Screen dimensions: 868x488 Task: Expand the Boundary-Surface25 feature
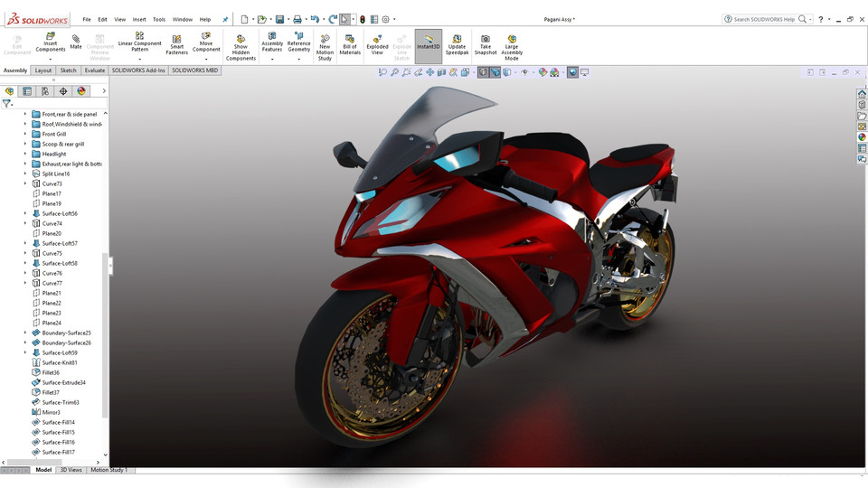tap(25, 333)
